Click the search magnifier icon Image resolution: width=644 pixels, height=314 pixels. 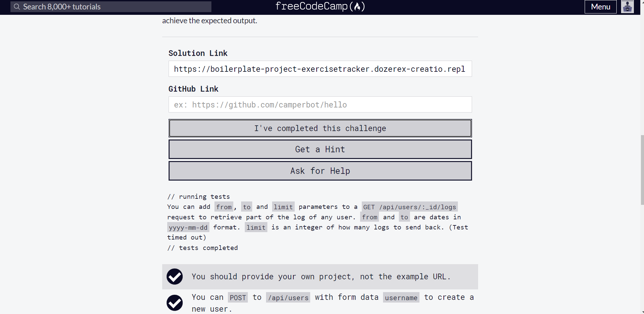click(x=17, y=7)
